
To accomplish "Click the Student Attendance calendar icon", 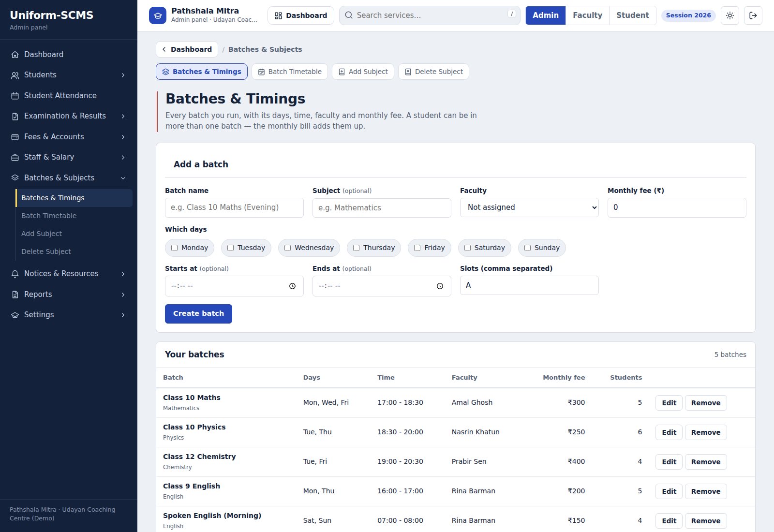I will (15, 96).
